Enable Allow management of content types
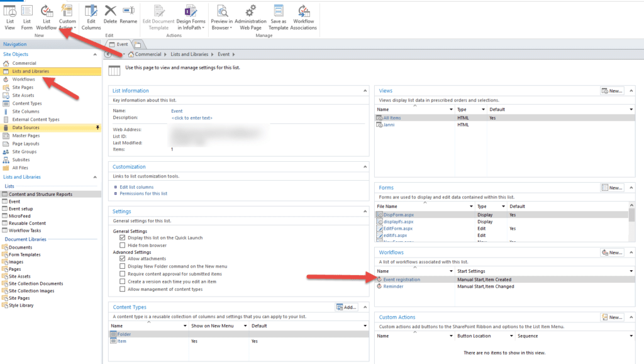Screen dimensions: 644x364 click(123, 289)
